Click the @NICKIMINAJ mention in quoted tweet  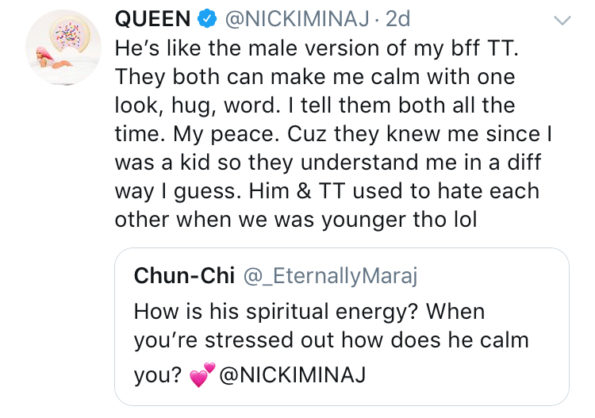tap(293, 375)
